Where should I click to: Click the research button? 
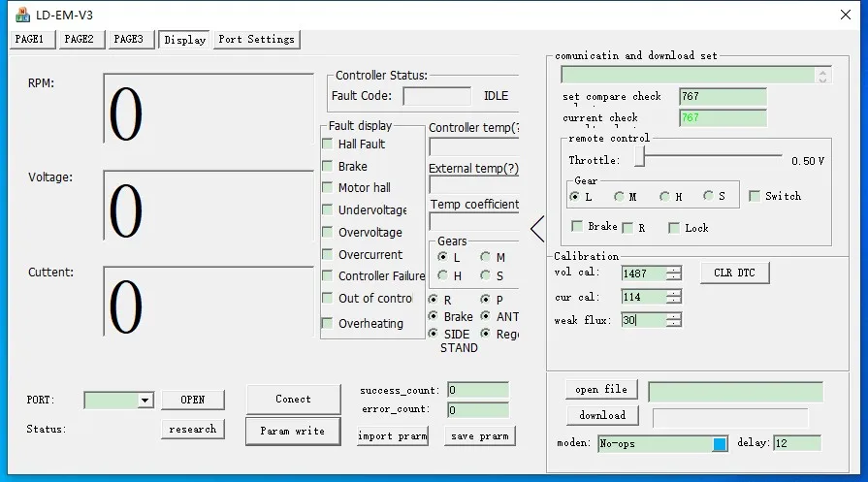tap(193, 429)
